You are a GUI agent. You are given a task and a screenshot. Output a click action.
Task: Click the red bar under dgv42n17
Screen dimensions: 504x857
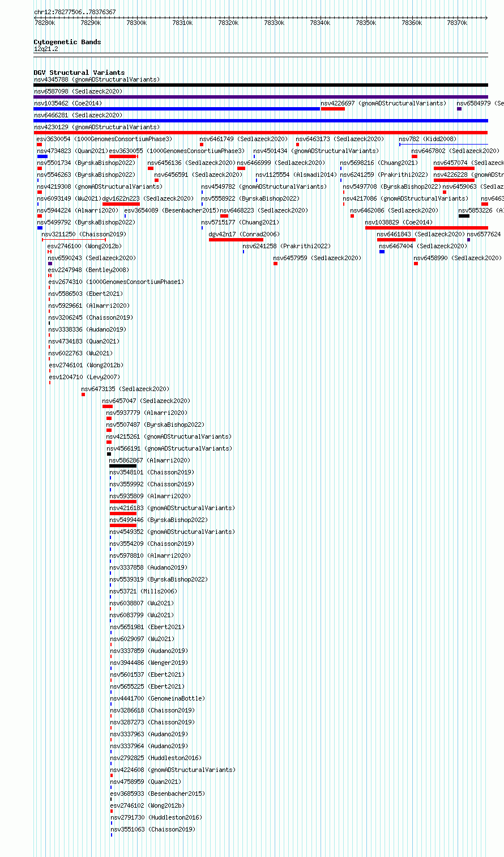point(236,240)
